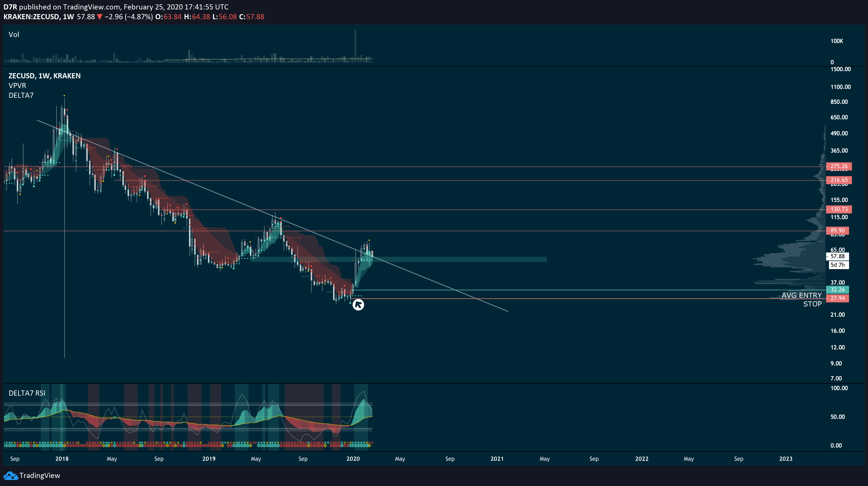Screen dimensions: 868x486
Task: Click the 12.00 price axis label
Action: 838,347
